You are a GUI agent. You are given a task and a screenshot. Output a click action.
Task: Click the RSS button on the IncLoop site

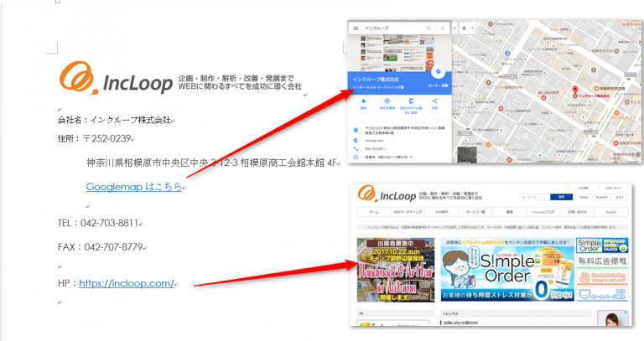(620, 197)
